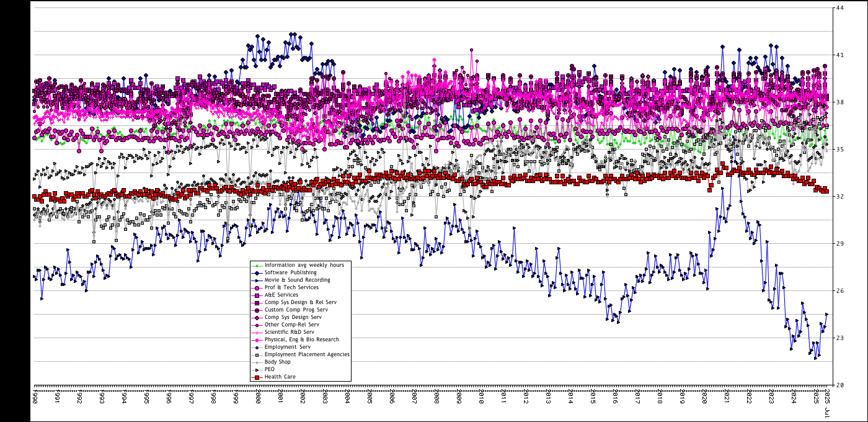Select the PEO legend triangle marker

pyautogui.click(x=256, y=369)
